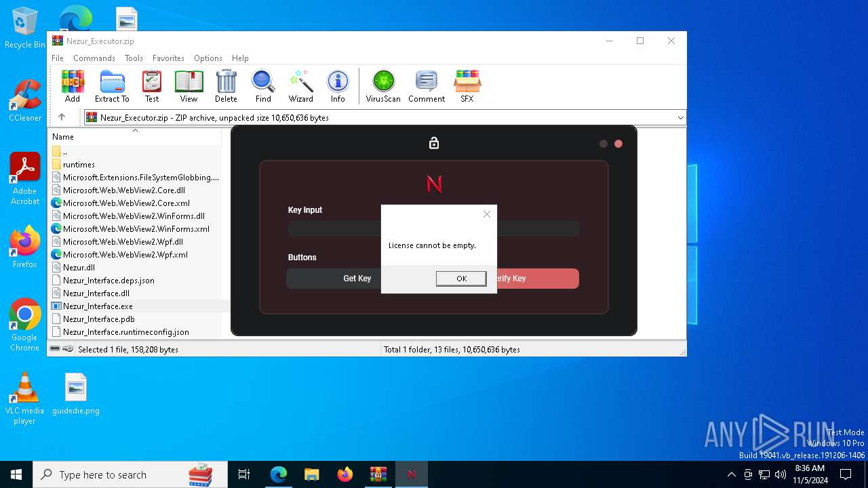Click the Test archive icon
The image size is (868, 488).
pos(152,86)
